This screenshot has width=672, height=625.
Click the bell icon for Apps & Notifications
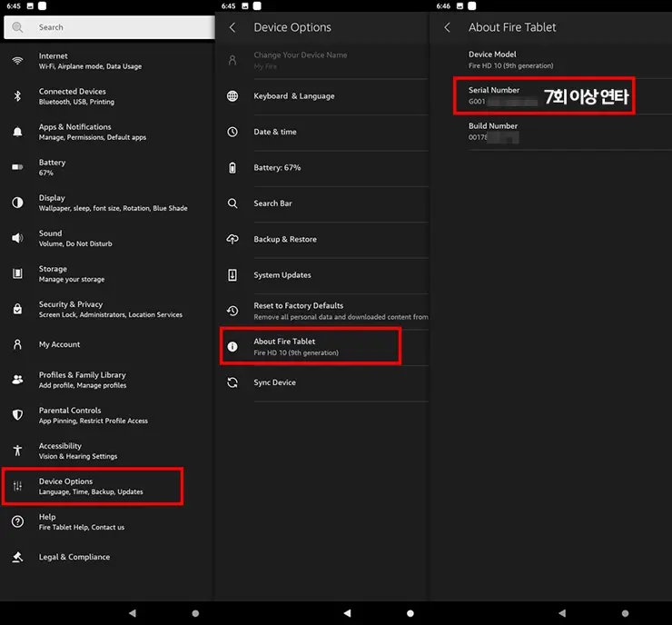pos(17,132)
